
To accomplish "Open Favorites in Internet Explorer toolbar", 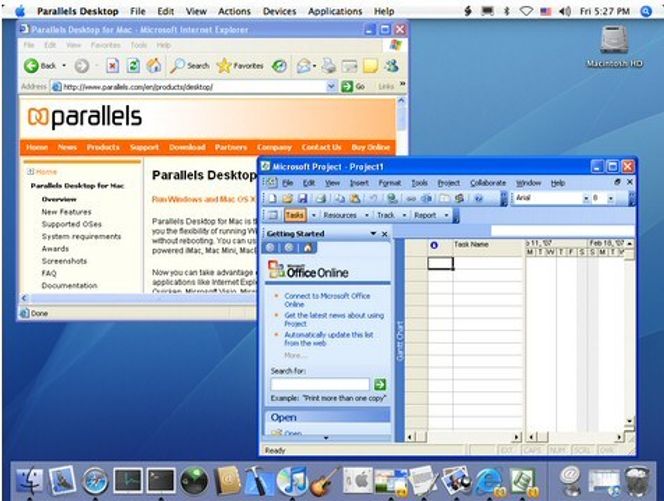I will click(x=240, y=66).
